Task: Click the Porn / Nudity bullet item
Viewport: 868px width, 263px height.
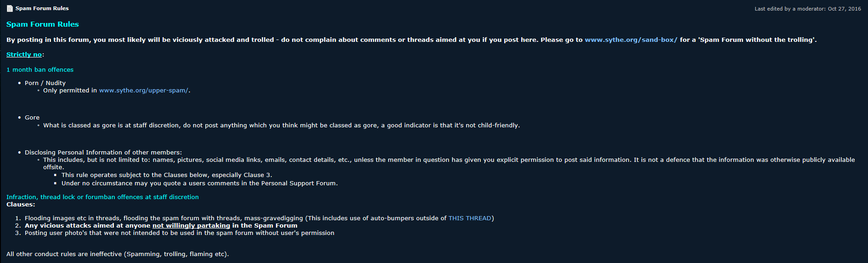Action: coord(45,83)
